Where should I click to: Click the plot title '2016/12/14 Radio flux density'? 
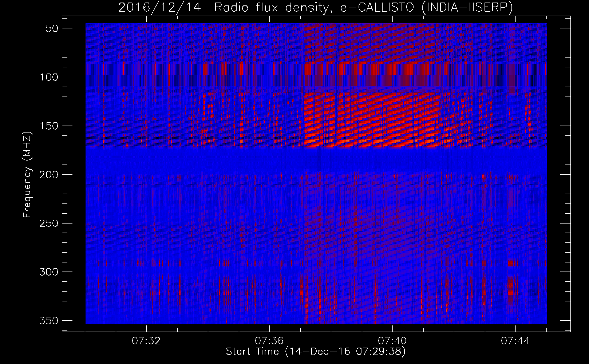click(315, 8)
